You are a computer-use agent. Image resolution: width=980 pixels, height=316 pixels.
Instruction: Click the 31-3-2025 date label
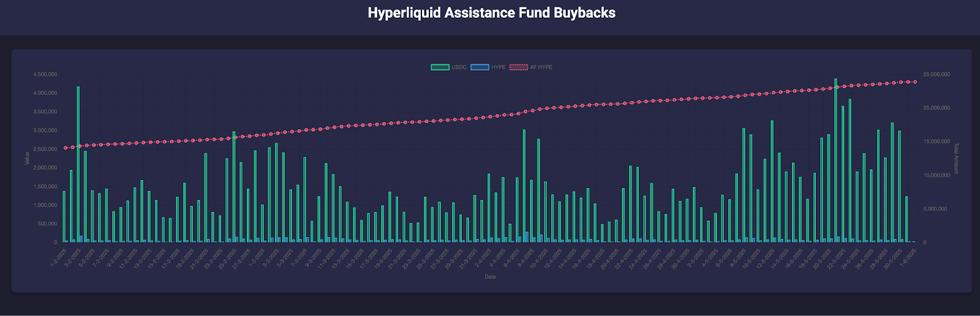coord(467,258)
